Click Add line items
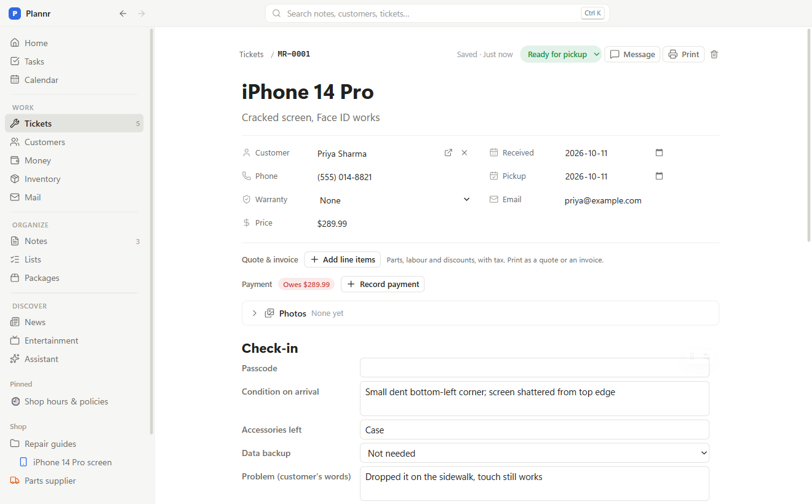Image resolution: width=812 pixels, height=504 pixels. 343,259
